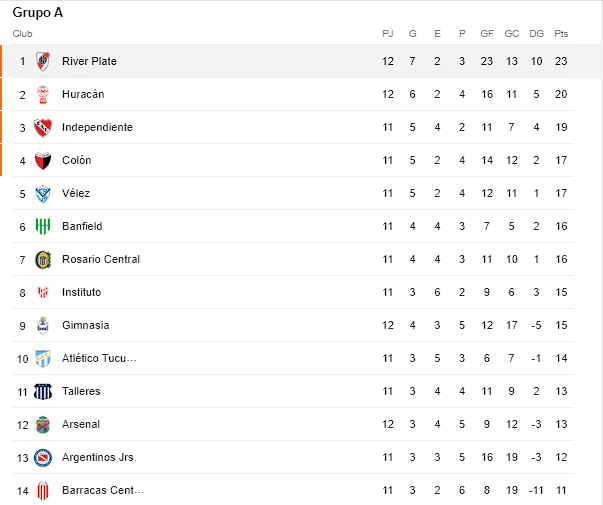Select the Arsenal crest icon
This screenshot has height=505, width=603.
click(x=43, y=424)
